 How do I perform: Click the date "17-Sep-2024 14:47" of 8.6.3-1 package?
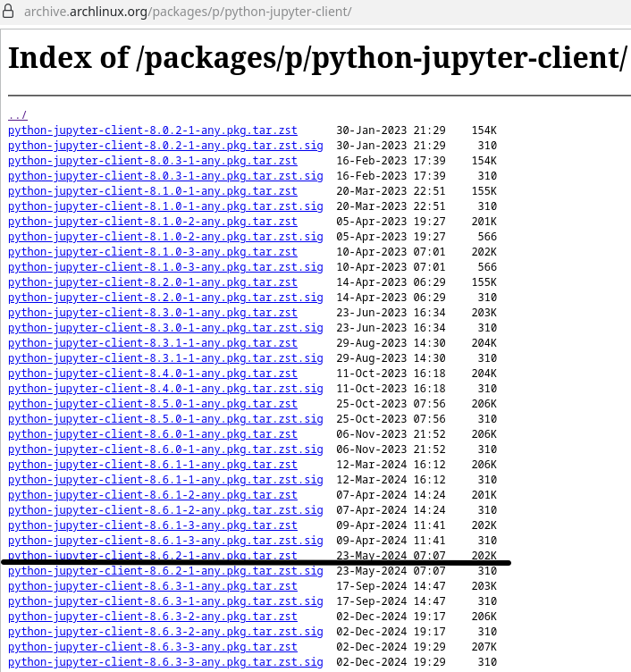pyautogui.click(x=391, y=586)
